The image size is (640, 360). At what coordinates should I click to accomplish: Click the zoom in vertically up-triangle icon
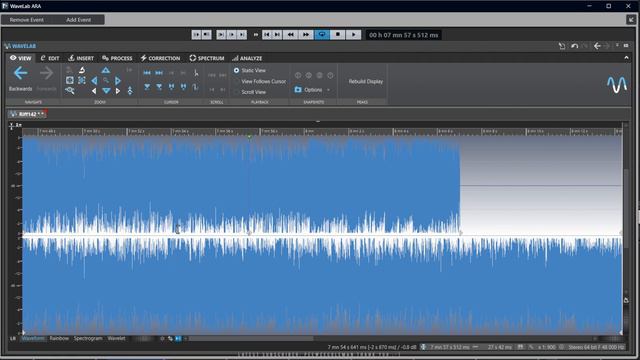[106, 70]
